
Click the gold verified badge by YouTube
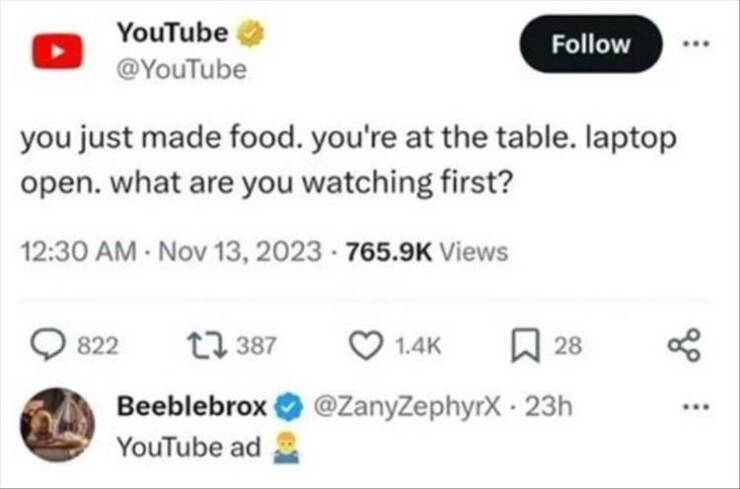[x=252, y=33]
